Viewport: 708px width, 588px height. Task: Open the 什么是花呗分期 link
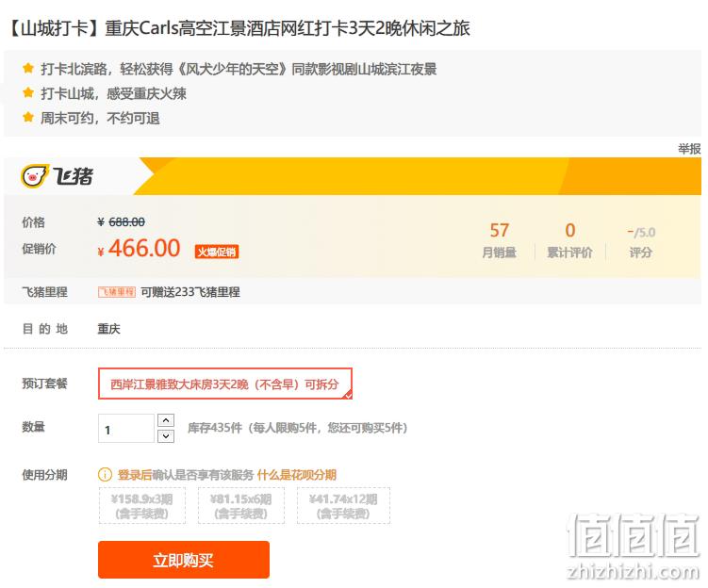tap(297, 475)
